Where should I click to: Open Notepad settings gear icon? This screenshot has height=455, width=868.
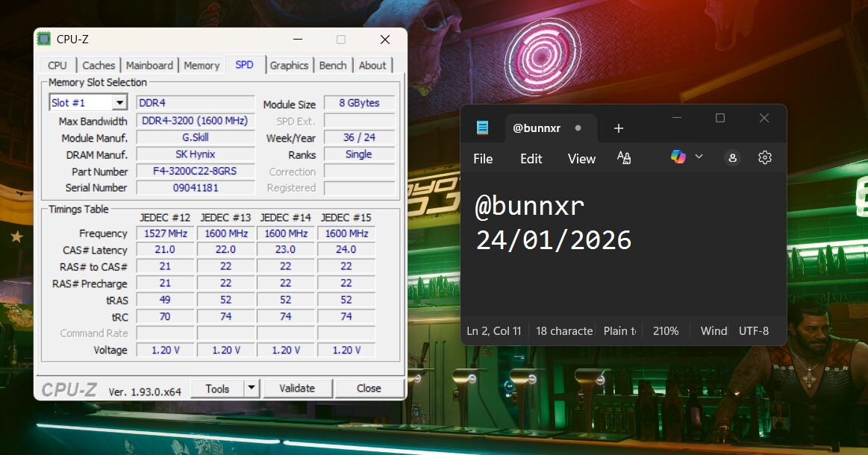pos(764,157)
